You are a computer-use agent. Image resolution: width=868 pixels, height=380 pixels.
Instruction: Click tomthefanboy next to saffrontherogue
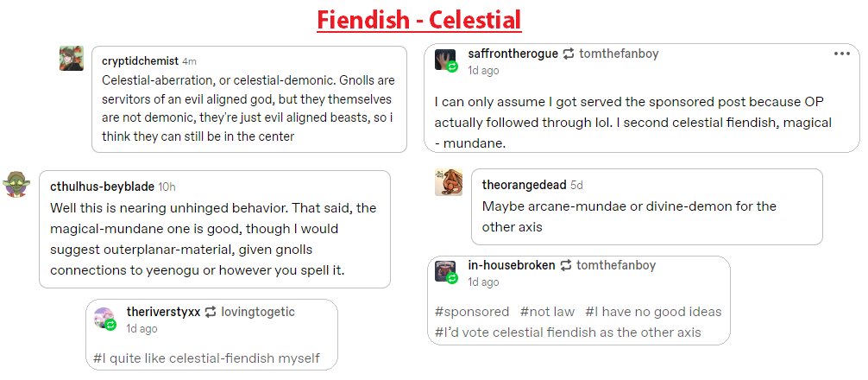619,54
